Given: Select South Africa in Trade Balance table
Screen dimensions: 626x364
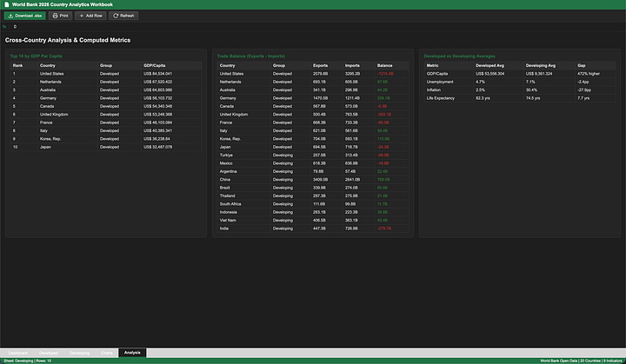Looking at the screenshot, I should [x=230, y=204].
